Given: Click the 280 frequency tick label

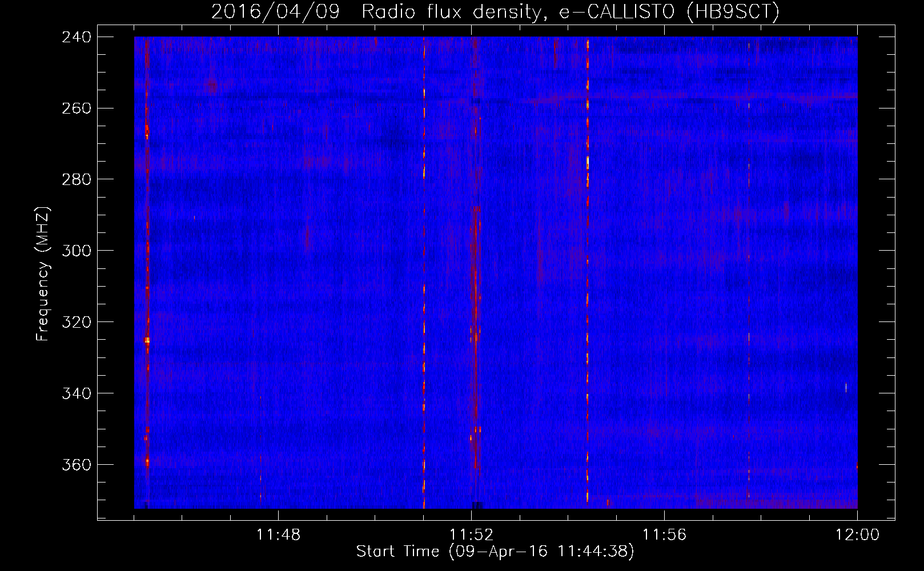Looking at the screenshot, I should coord(77,180).
